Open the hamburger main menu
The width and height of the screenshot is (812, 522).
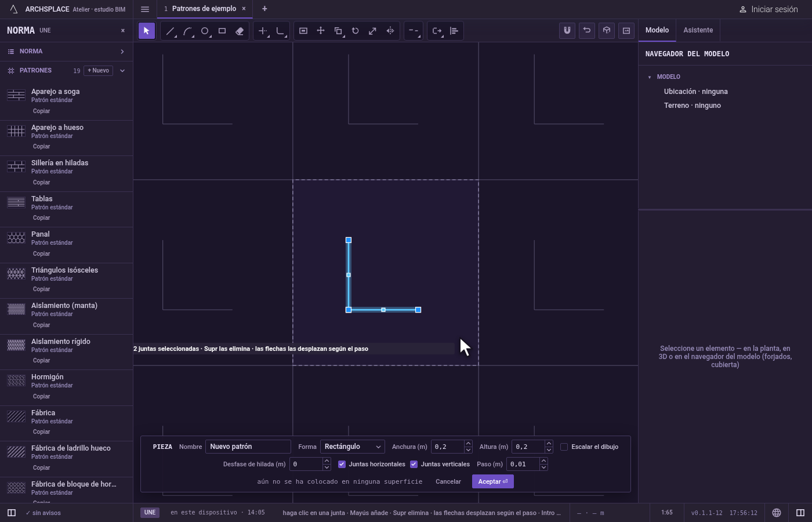pyautogui.click(x=145, y=9)
